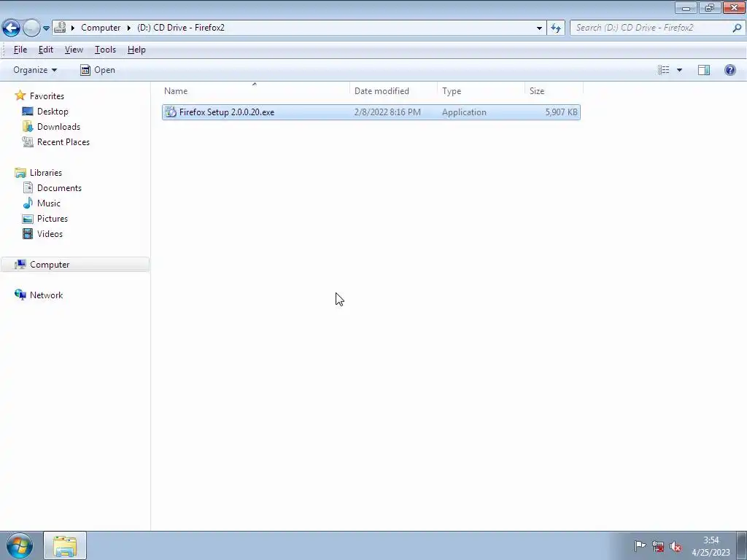Select (D:) CD Drive - Firefox2 breadcrumb
Image resolution: width=747 pixels, height=560 pixels.
click(x=181, y=28)
